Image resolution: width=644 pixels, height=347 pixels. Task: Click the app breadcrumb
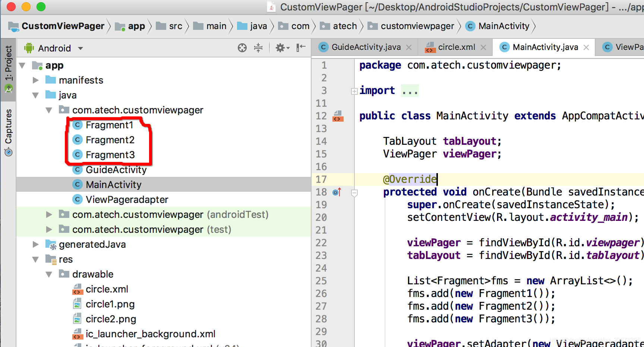(x=130, y=26)
